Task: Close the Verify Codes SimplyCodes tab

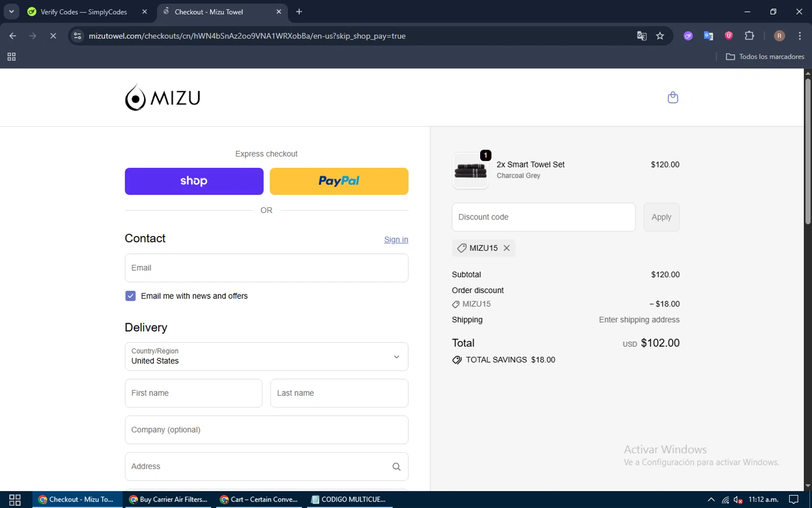Action: (x=145, y=11)
